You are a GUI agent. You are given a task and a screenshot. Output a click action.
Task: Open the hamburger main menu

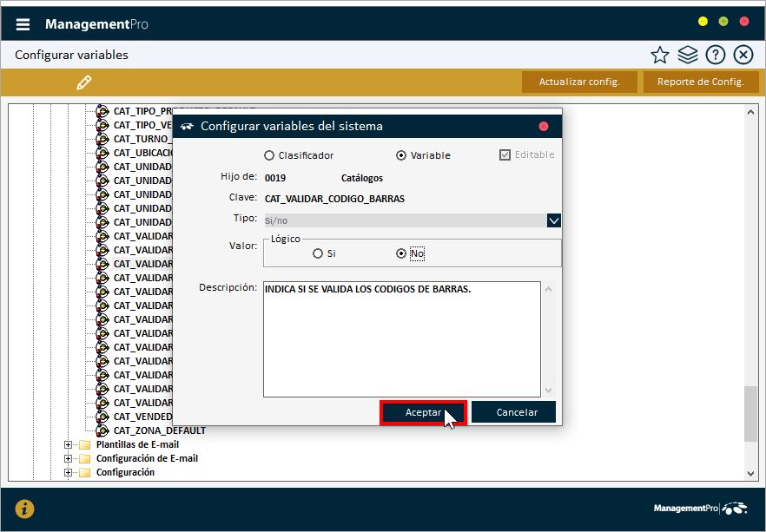click(23, 24)
